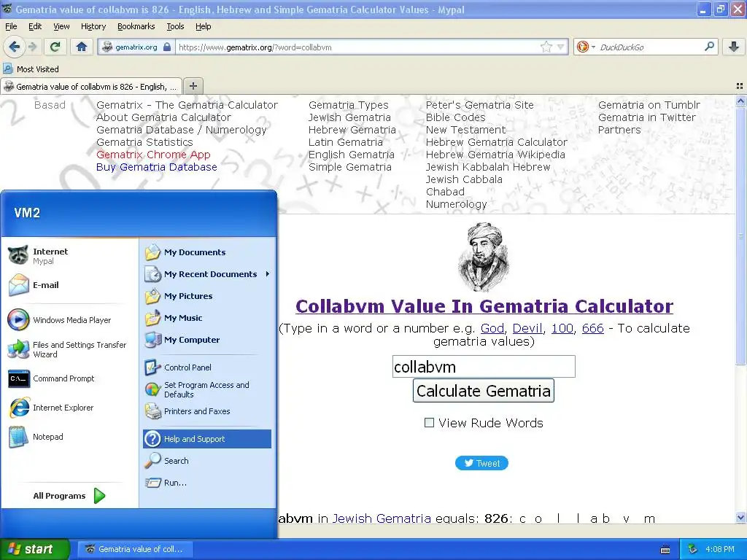Screen dimensions: 747x560
Task: Reload the page with the refresh icon
Action: tap(55, 47)
